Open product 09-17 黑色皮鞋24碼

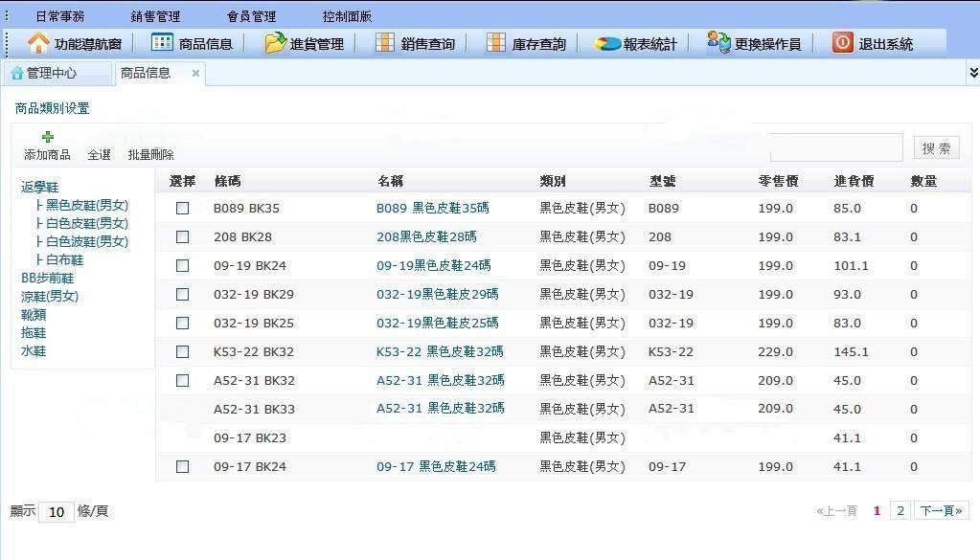point(436,466)
